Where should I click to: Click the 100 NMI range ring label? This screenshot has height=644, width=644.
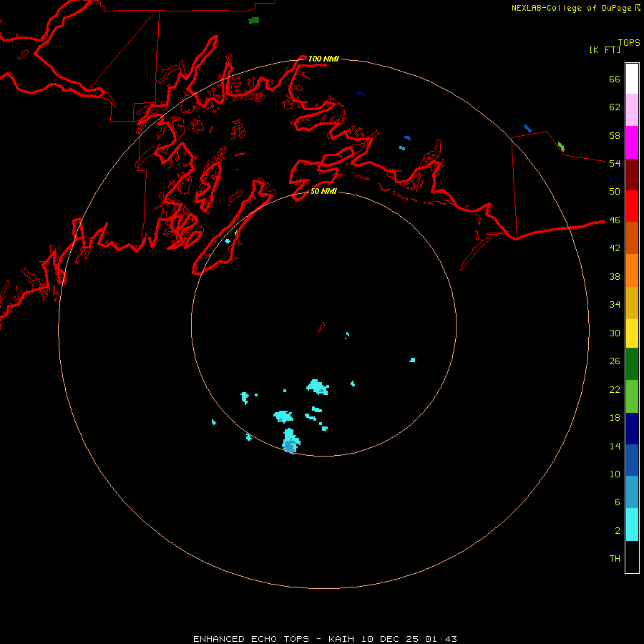pyautogui.click(x=323, y=59)
